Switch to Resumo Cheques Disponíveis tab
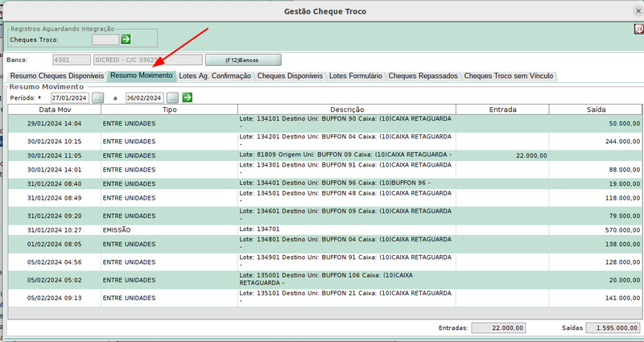The width and height of the screenshot is (644, 342). click(56, 76)
